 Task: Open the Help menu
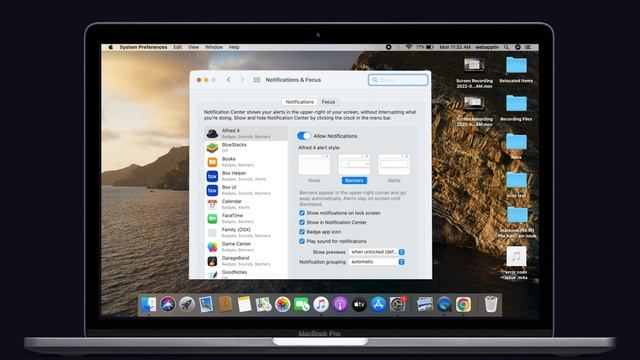pyautogui.click(x=234, y=47)
